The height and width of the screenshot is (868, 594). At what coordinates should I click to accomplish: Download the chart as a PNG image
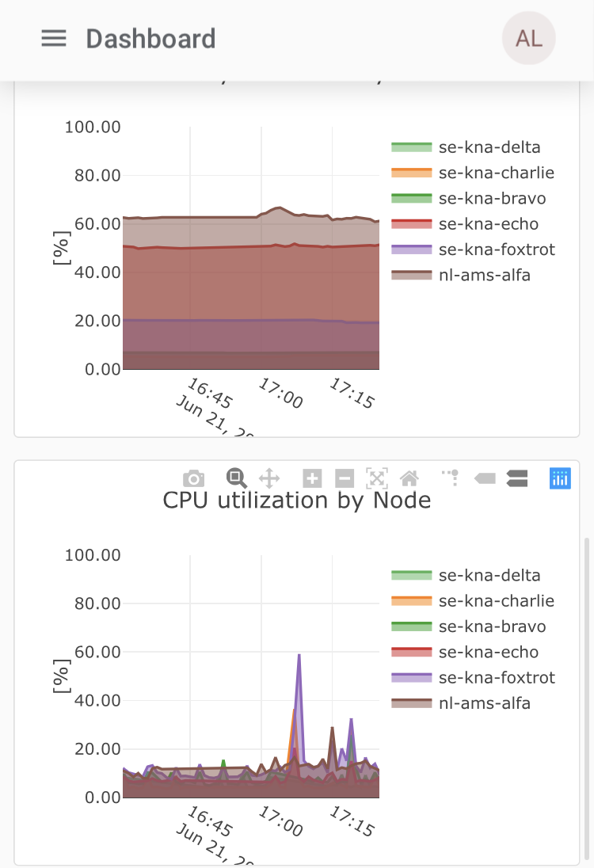pos(193,478)
